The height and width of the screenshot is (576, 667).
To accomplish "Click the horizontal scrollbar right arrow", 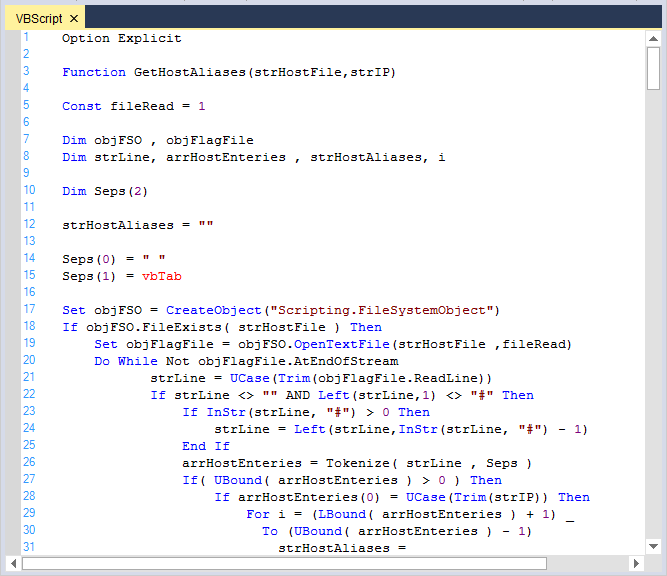I will click(x=636, y=564).
